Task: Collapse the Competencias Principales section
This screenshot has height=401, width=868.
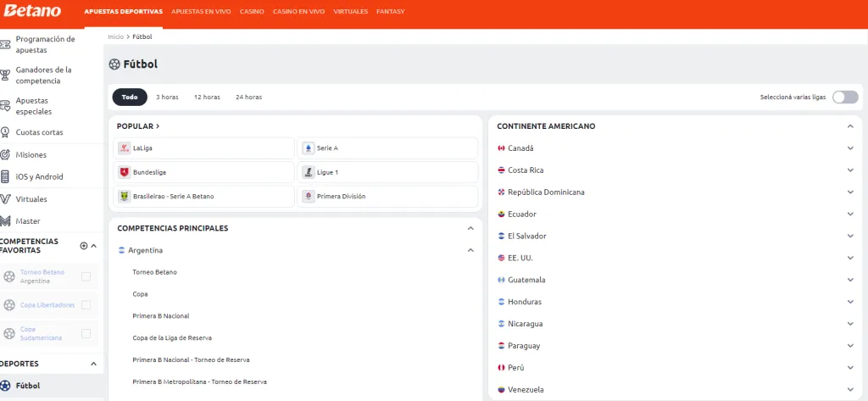Action: (x=470, y=228)
